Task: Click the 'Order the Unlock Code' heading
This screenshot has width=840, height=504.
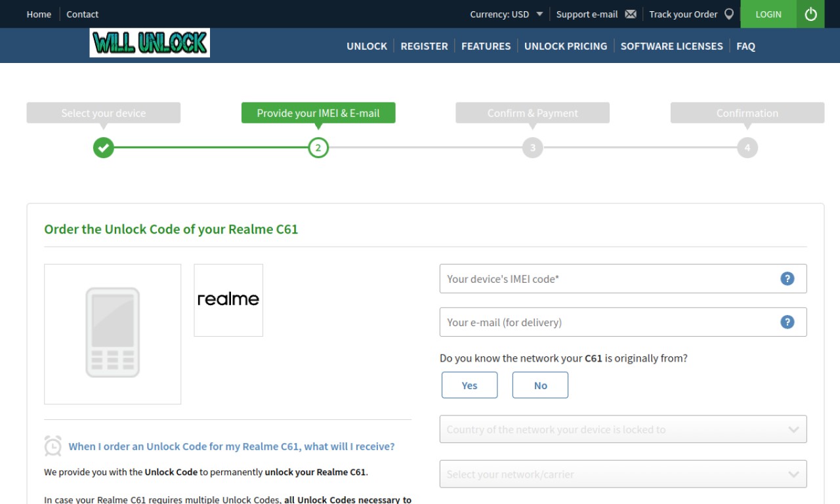Action: tap(171, 229)
